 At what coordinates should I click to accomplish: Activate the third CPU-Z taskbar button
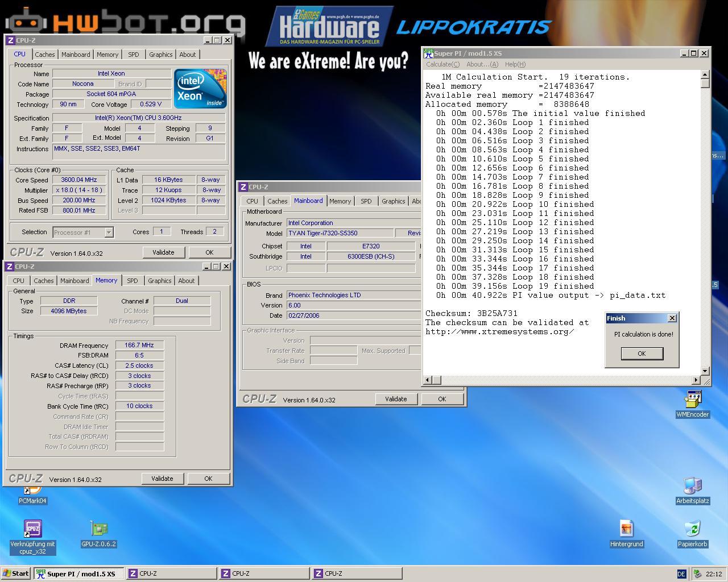357,573
